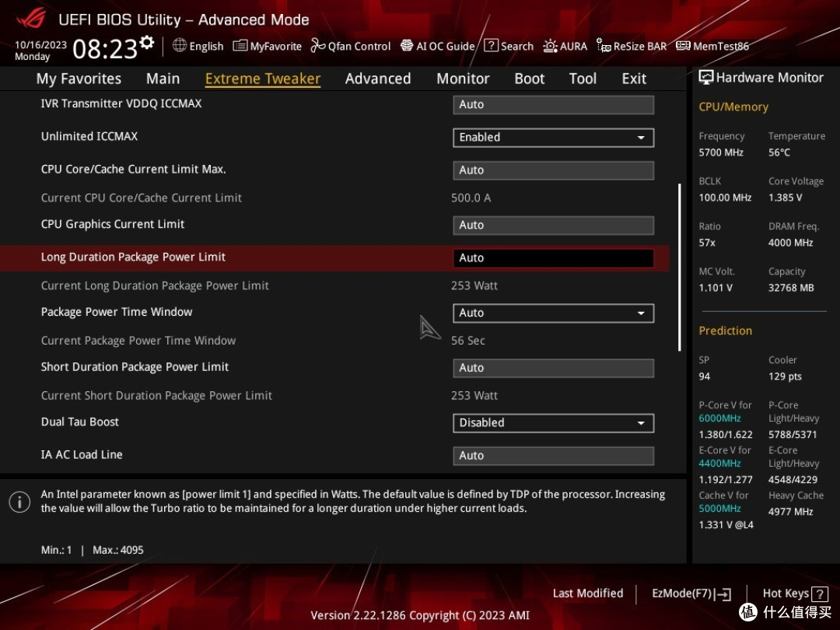Click Current Long Duration Package Power Limit label
Image resolution: width=840 pixels, height=630 pixels.
(155, 286)
